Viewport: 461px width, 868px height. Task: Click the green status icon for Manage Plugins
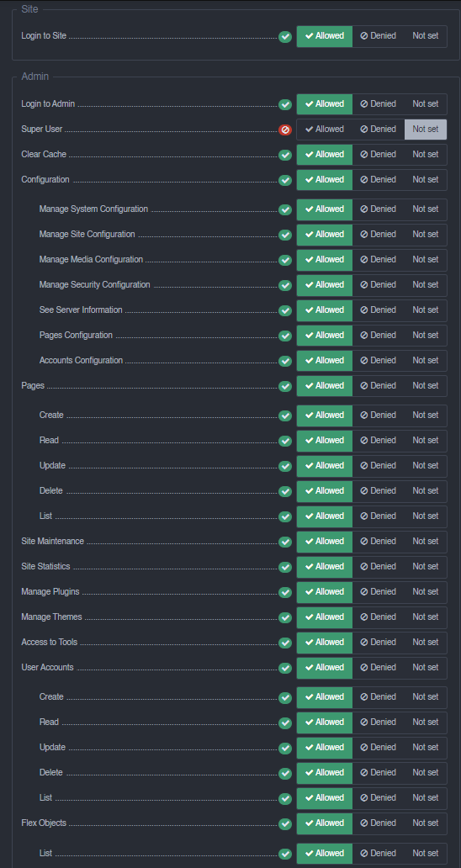click(285, 592)
